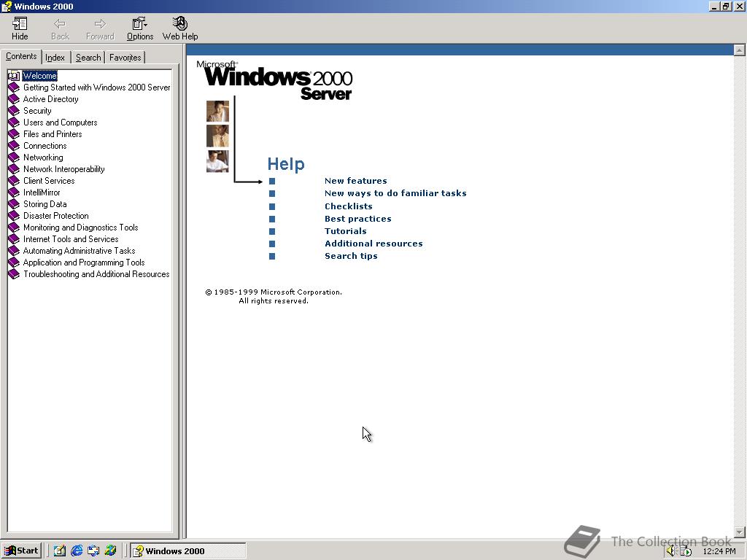This screenshot has height=560, width=747.
Task: Click the Hide toolbar icon
Action: pyautogui.click(x=20, y=28)
